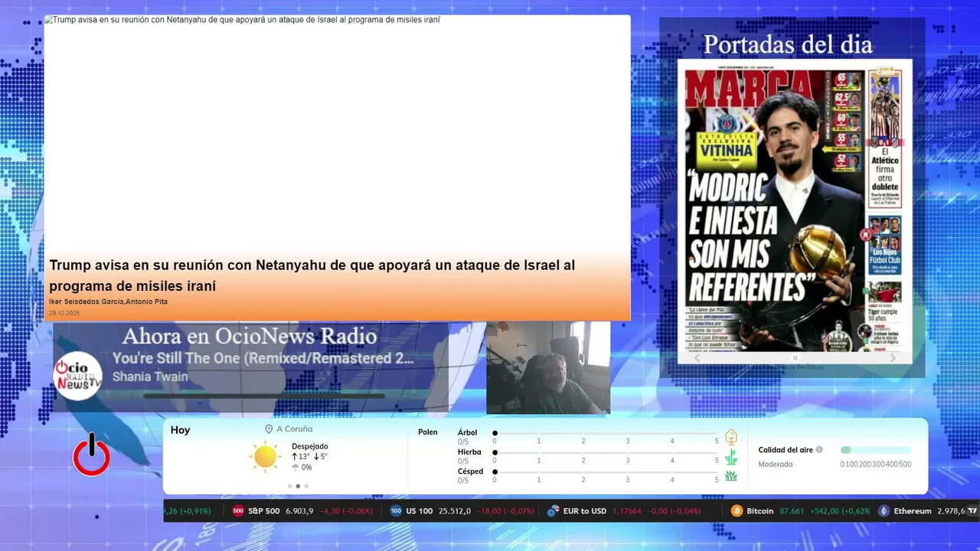
Task: Click the pause icon under the cover
Action: [x=795, y=357]
